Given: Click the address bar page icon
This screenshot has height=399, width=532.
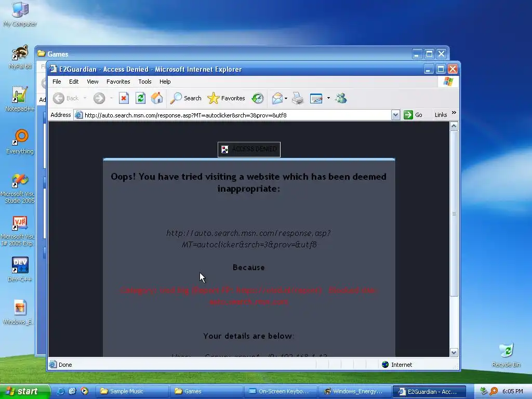Looking at the screenshot, I should coord(79,115).
